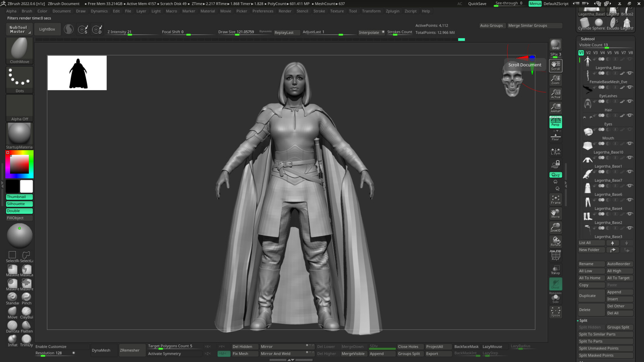Toggle PolyF polyframe display
Viewport: 644px width, 362px height.
[555, 255]
